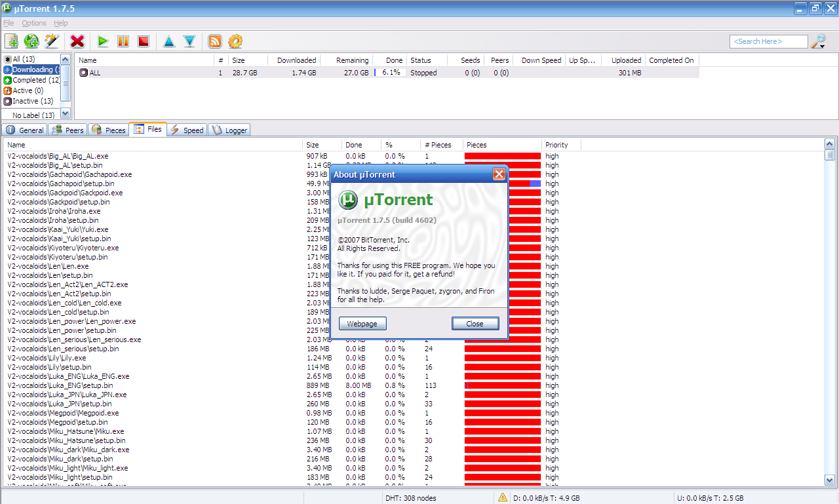The width and height of the screenshot is (839, 504).
Task: Close the About µTorrent dialog with X
Action: 499,174
